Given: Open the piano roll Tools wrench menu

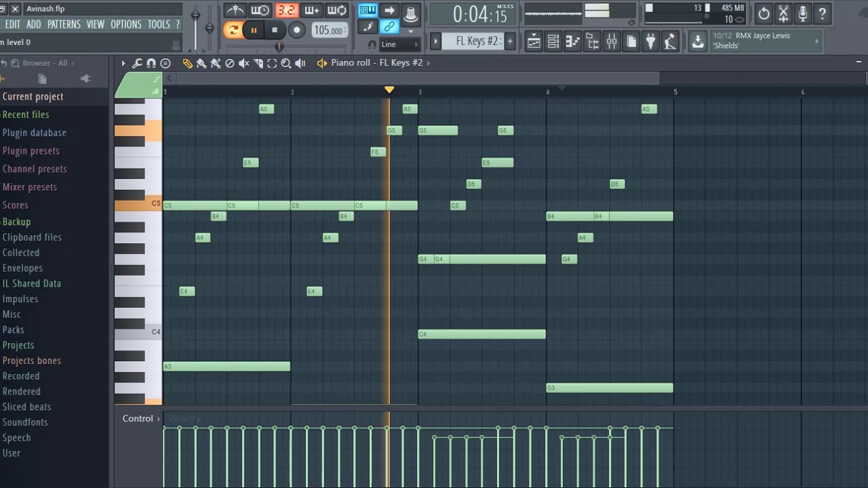Looking at the screenshot, I should click(x=137, y=63).
